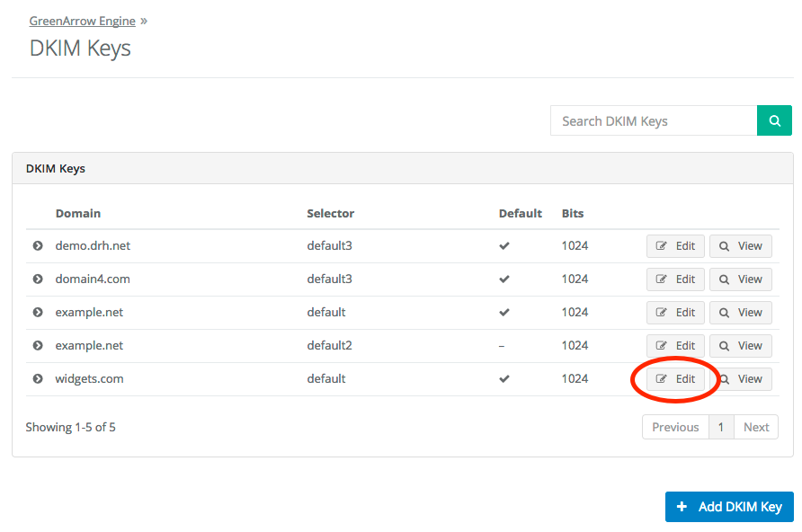This screenshot has height=532, width=802.
Task: Open the GreenArrow Engine breadcrumb link
Action: point(82,21)
